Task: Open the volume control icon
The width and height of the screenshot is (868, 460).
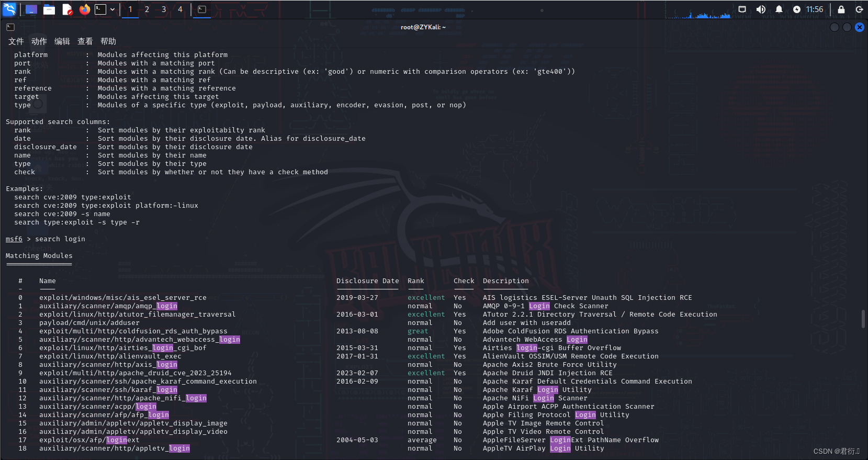Action: tap(761, 9)
